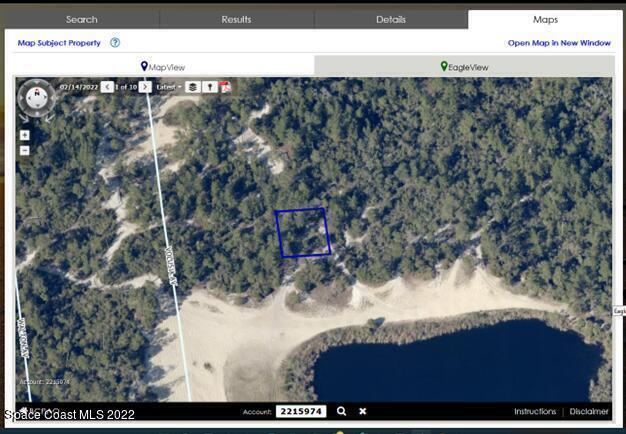Click Open Map in New Window link
626x434 pixels.
[559, 43]
